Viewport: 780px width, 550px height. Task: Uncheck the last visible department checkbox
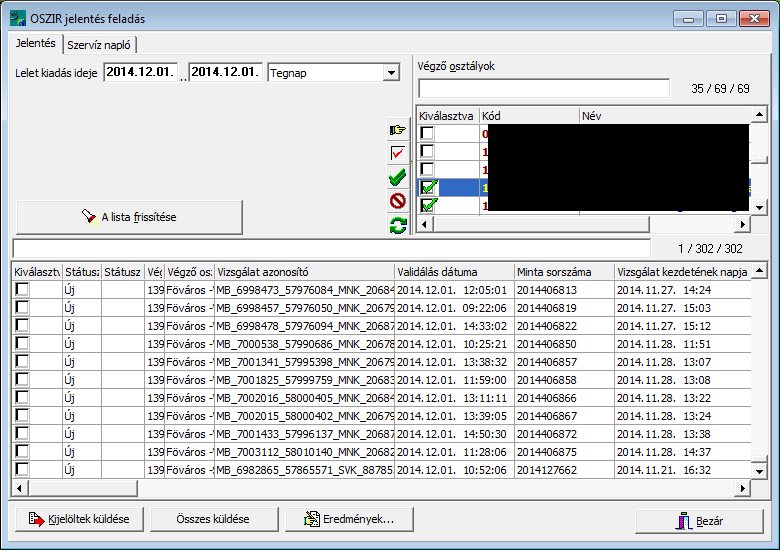click(x=428, y=205)
